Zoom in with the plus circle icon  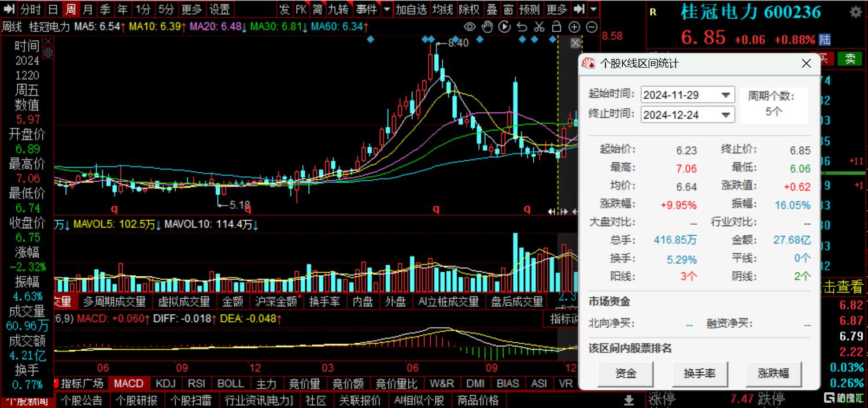click(x=574, y=27)
